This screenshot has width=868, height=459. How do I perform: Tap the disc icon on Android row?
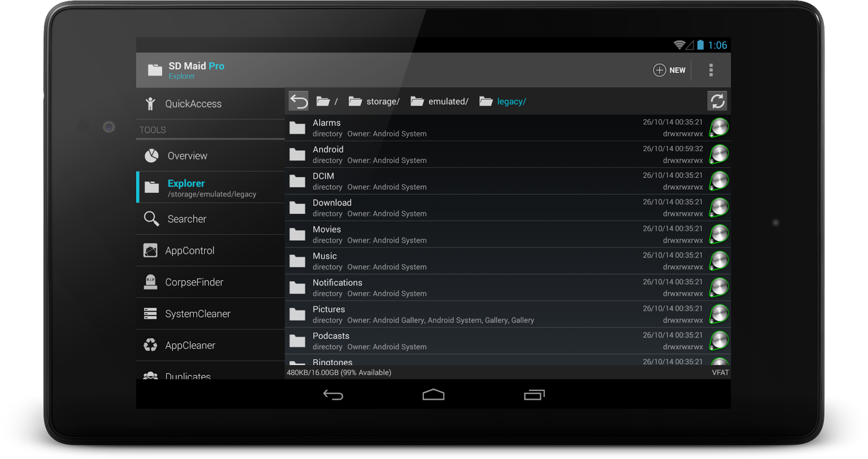(x=719, y=154)
